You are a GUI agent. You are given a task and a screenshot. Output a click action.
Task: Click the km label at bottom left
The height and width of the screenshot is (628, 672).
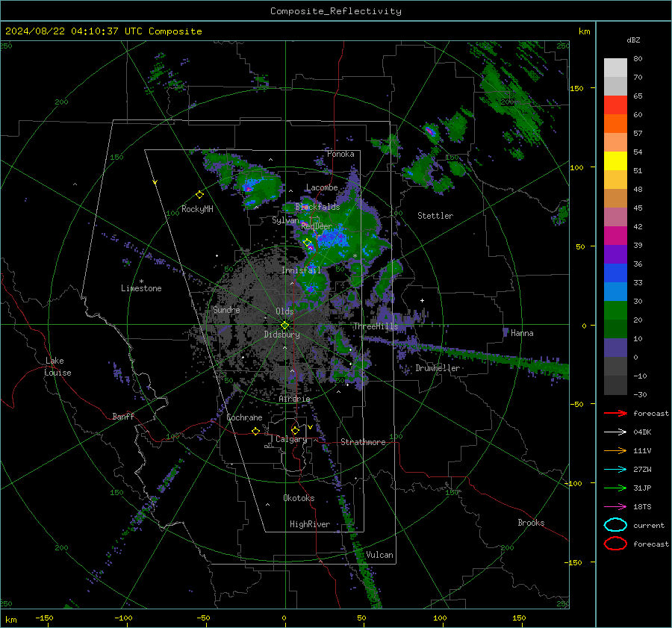10,620
